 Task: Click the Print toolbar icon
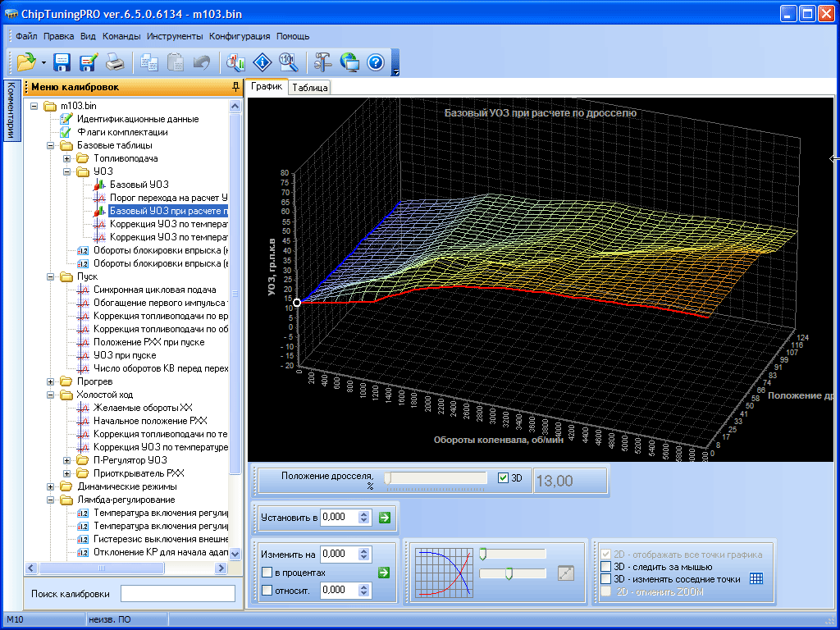pos(115,62)
